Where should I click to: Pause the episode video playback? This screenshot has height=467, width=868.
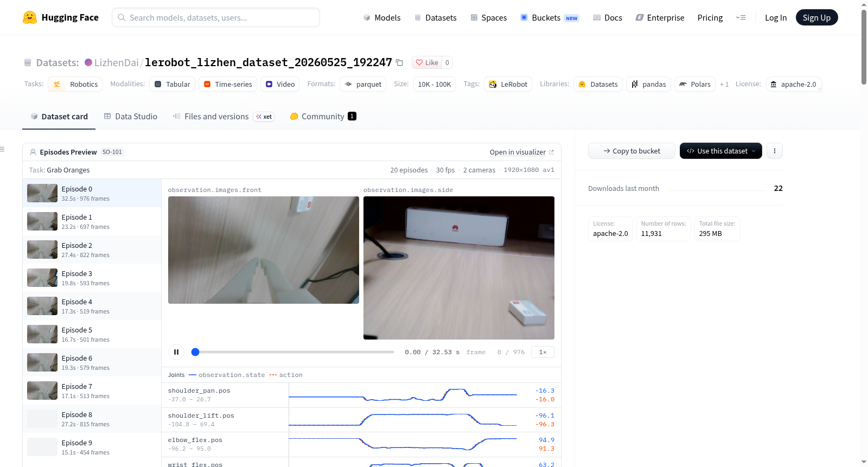tap(176, 352)
